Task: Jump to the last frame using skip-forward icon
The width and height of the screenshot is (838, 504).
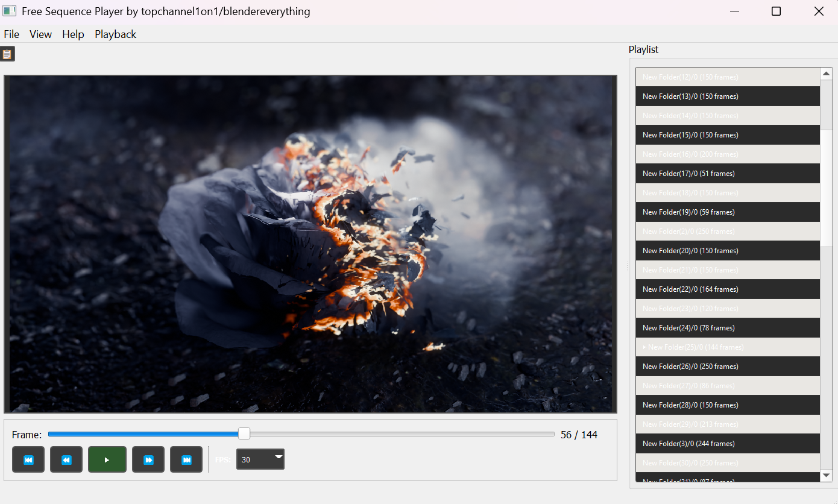Action: tap(186, 459)
